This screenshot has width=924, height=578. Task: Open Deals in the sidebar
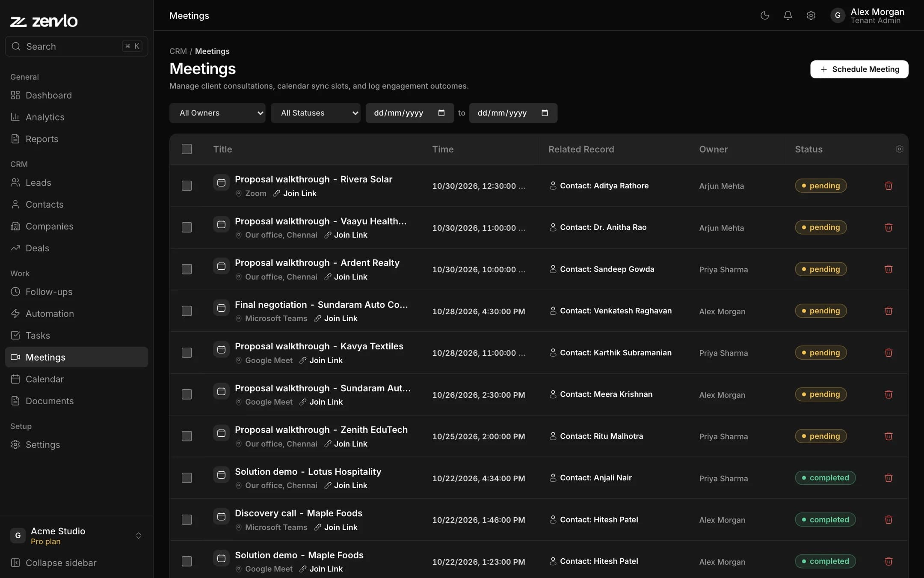tap(77, 248)
